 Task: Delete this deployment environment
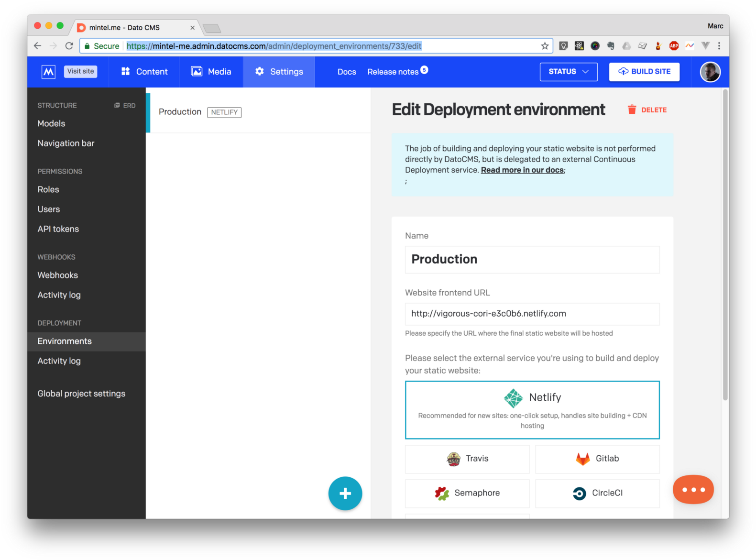click(647, 110)
